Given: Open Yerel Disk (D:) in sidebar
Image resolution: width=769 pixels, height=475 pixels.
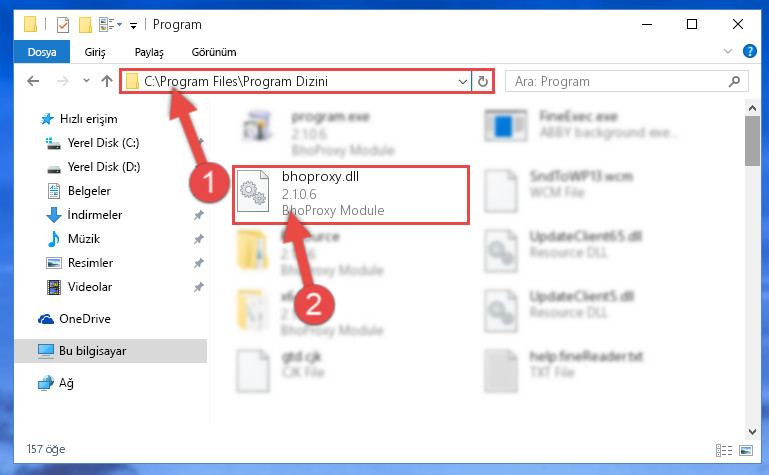Looking at the screenshot, I should [x=103, y=167].
